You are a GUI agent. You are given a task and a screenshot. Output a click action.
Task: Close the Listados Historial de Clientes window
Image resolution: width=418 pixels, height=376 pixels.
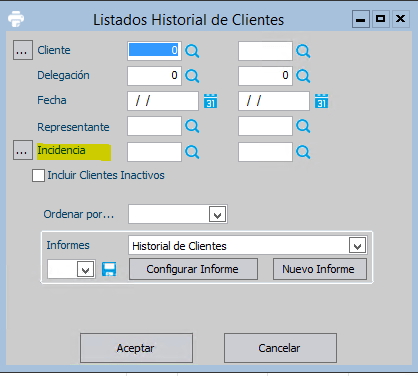point(400,19)
